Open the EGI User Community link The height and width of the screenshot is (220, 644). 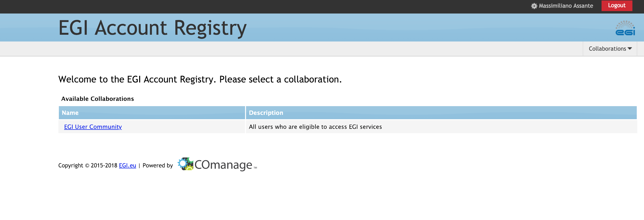point(93,127)
